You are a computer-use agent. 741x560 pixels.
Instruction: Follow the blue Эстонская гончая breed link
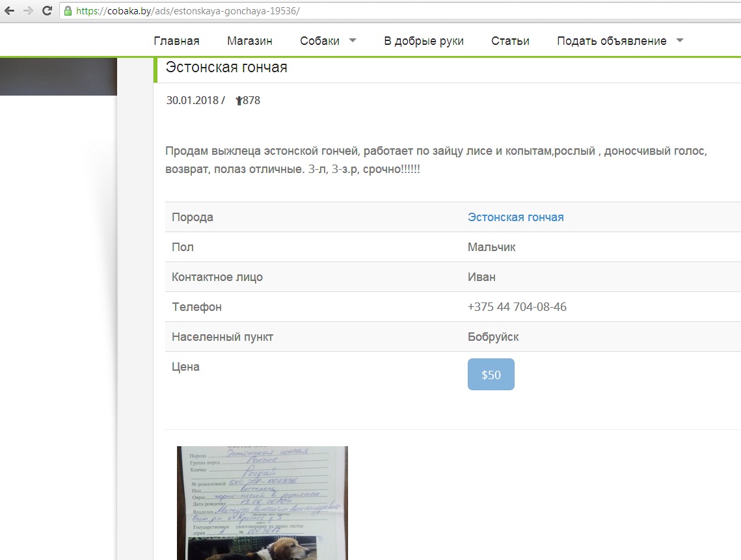pyautogui.click(x=515, y=217)
